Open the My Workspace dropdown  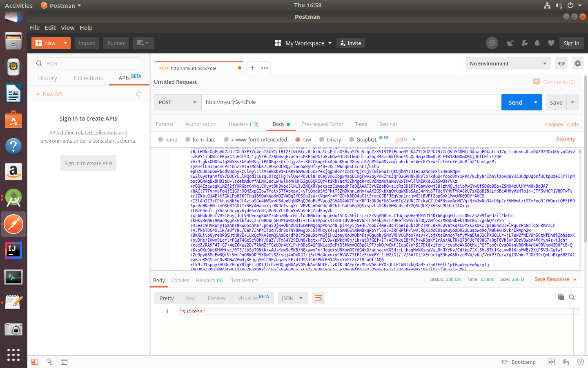tap(303, 43)
